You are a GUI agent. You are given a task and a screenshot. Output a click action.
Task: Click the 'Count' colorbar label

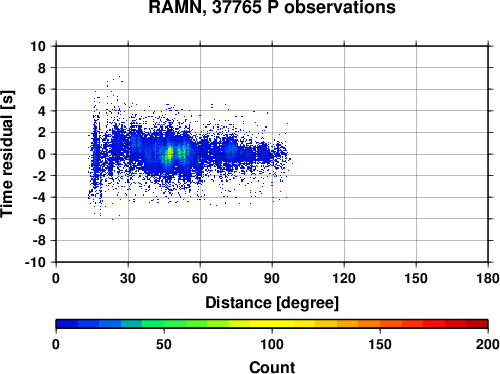[x=272, y=367]
